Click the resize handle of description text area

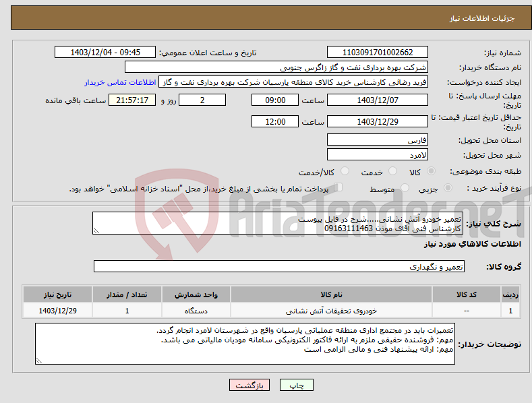[x=96, y=230]
